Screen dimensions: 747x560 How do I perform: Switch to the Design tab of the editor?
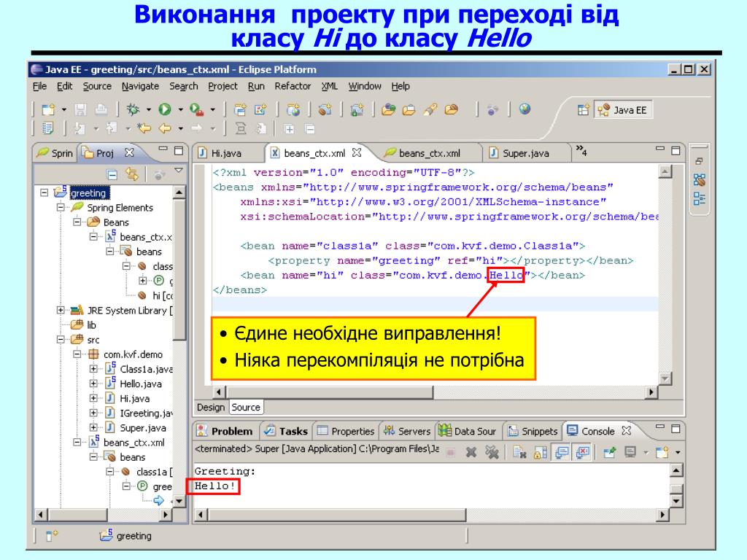[x=211, y=407]
